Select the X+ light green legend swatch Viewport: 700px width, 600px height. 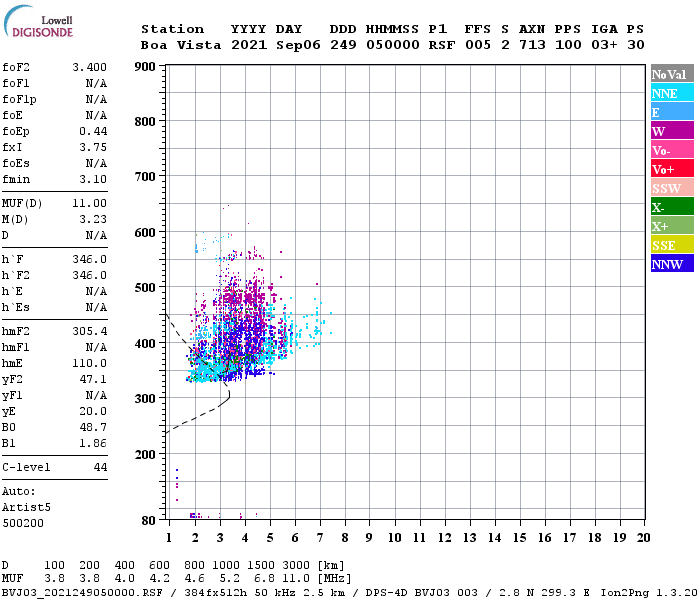point(672,226)
